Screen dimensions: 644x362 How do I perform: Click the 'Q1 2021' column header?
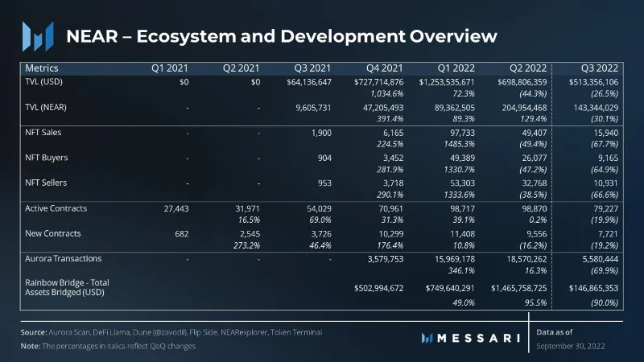point(170,68)
